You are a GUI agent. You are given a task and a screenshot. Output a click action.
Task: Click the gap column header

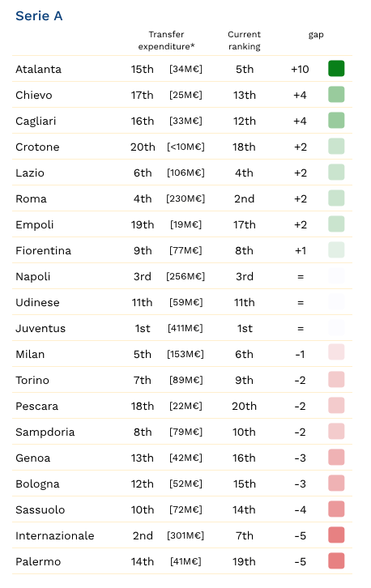coord(316,35)
